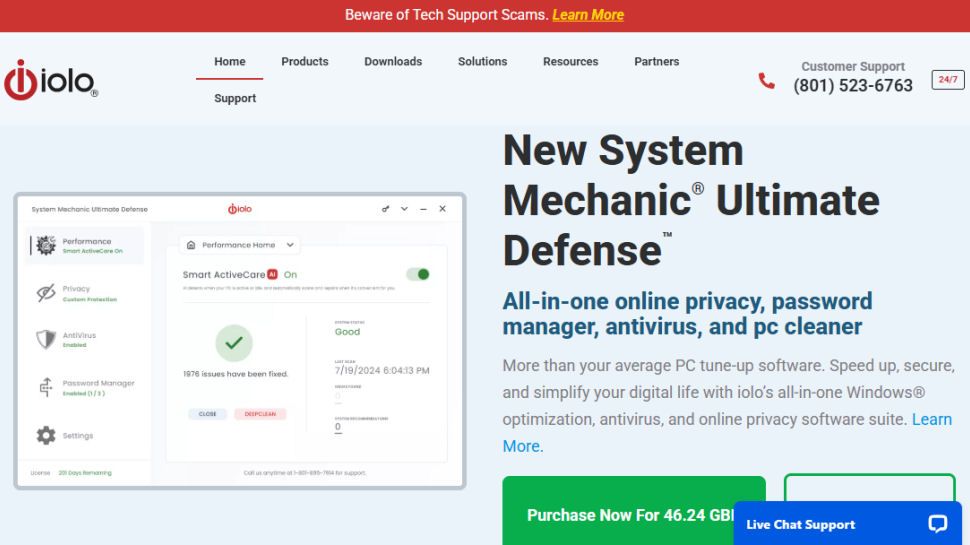Click the last scan date 7/19/2024
Screen dimensions: 970x545
382,370
